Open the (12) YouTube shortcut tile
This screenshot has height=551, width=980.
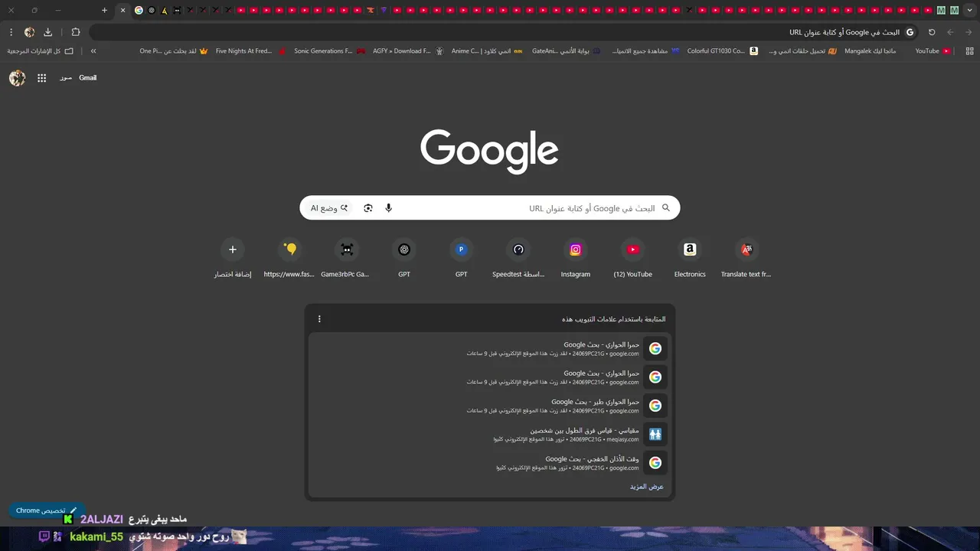(x=633, y=259)
